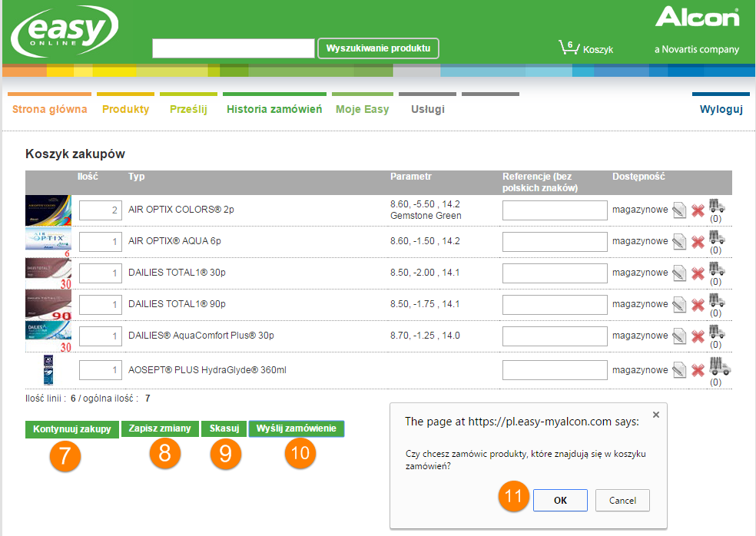Close the confirmation dialog with X
Image resolution: width=756 pixels, height=536 pixels.
(x=655, y=415)
